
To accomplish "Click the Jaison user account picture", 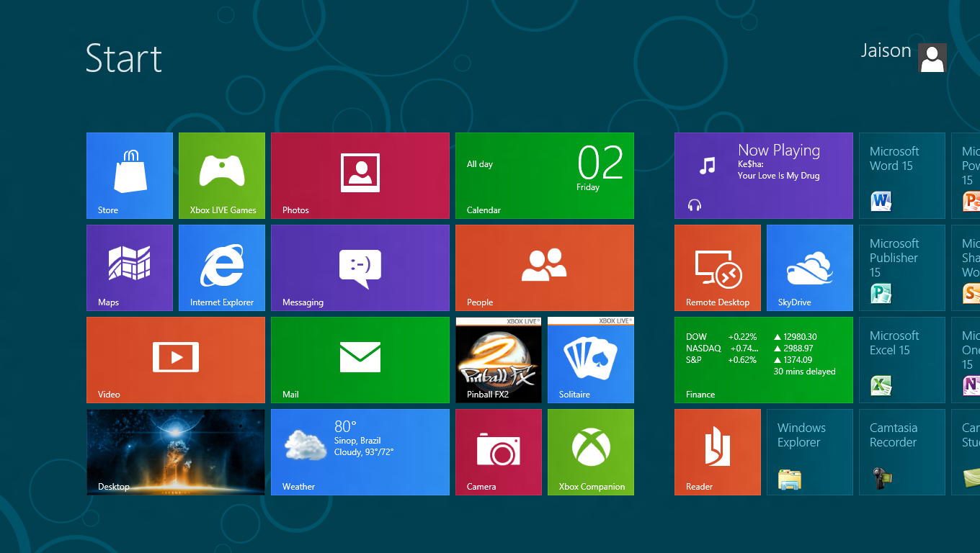I will click(932, 58).
